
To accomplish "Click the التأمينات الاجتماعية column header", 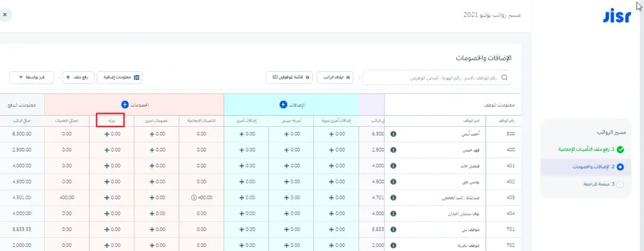I will tap(202, 120).
